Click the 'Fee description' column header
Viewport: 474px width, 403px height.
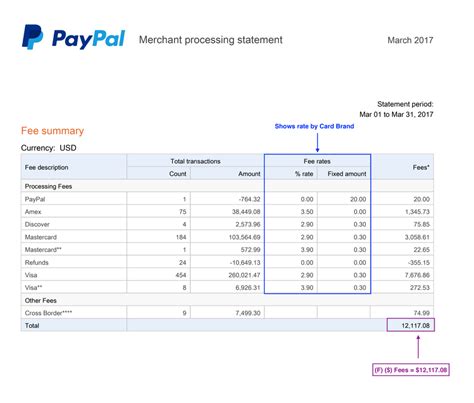pos(46,167)
